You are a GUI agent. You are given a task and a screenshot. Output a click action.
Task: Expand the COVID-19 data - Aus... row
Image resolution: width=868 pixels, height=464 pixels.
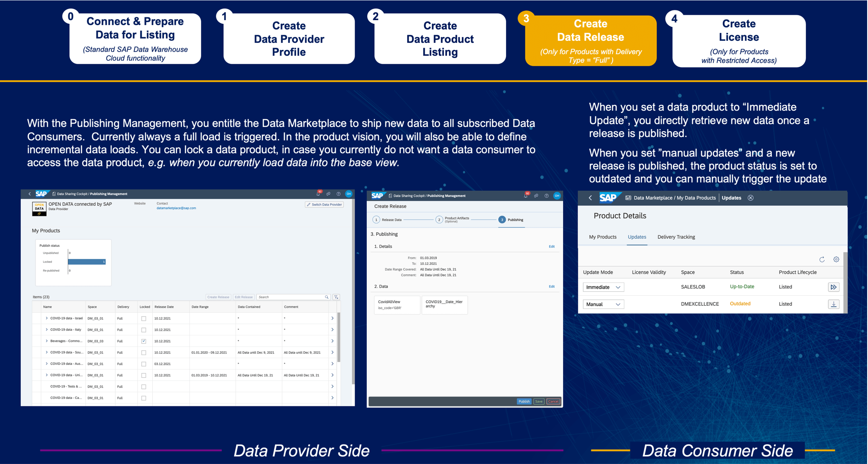coord(46,363)
